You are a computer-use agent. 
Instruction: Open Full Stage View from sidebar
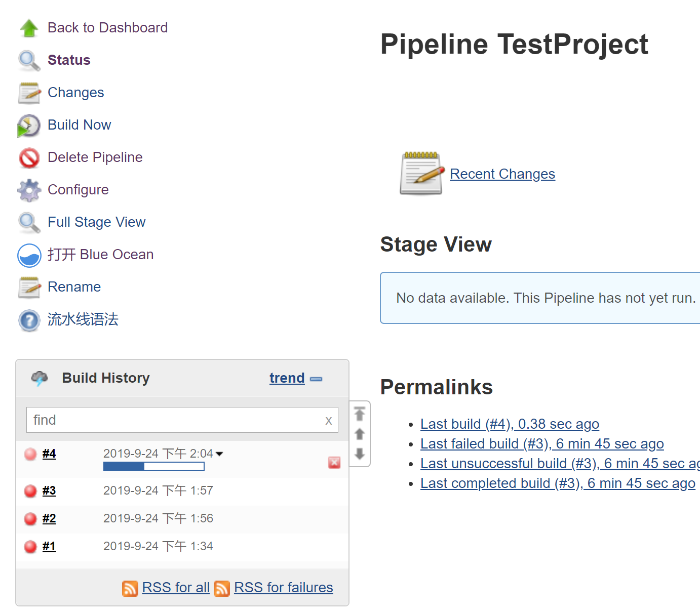pos(96,222)
